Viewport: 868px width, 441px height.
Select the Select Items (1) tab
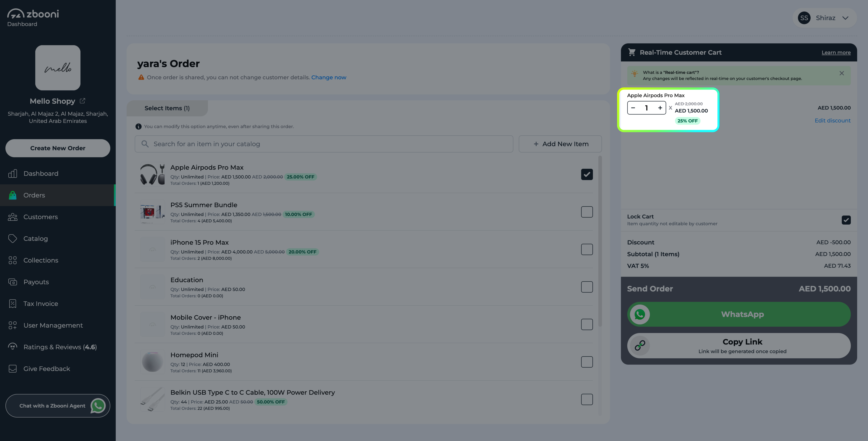pos(167,108)
